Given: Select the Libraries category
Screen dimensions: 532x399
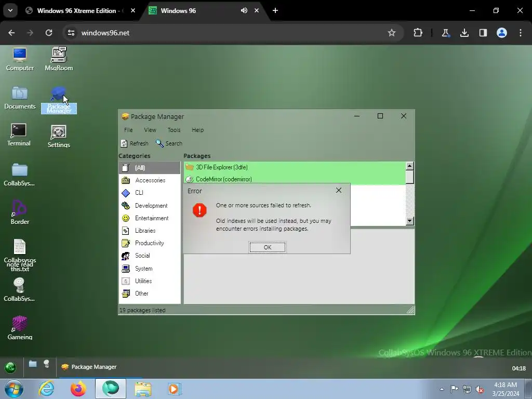Looking at the screenshot, I should point(150,231).
